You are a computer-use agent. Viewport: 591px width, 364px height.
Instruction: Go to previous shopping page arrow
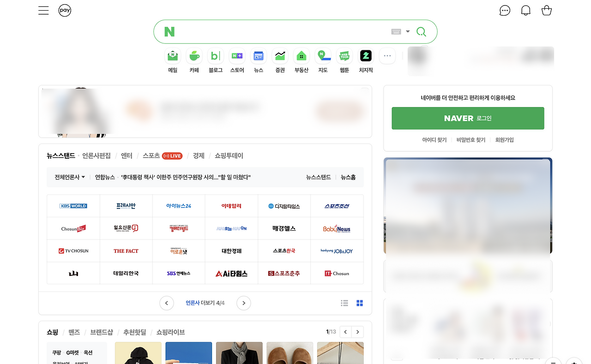click(x=346, y=332)
